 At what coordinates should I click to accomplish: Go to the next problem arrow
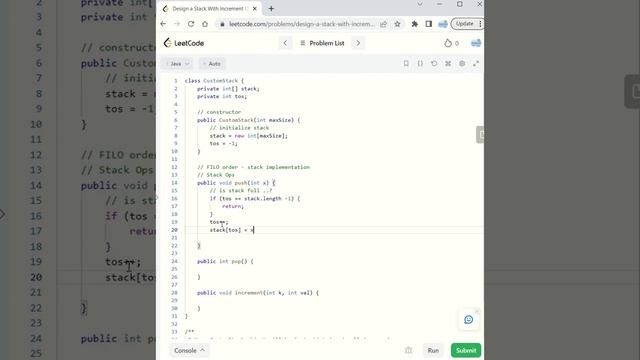tap(358, 43)
